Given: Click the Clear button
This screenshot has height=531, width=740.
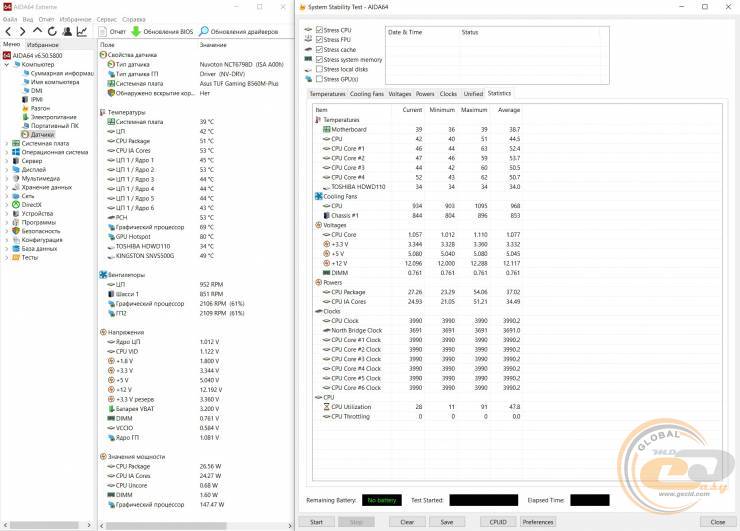Looking at the screenshot, I should click(x=407, y=522).
